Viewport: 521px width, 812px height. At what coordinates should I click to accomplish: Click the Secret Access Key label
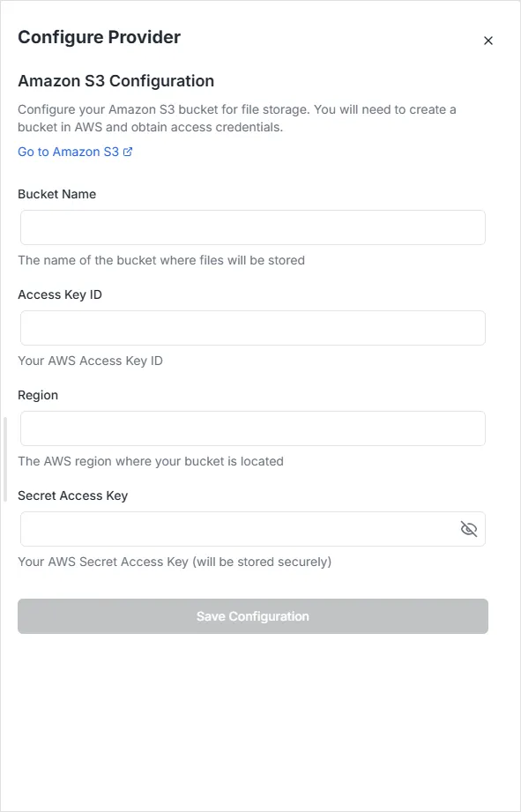(73, 495)
